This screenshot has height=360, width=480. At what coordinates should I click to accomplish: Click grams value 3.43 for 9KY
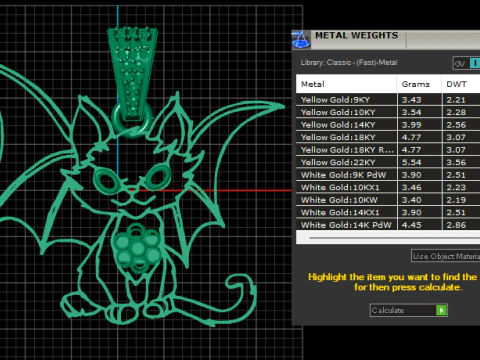click(x=411, y=100)
